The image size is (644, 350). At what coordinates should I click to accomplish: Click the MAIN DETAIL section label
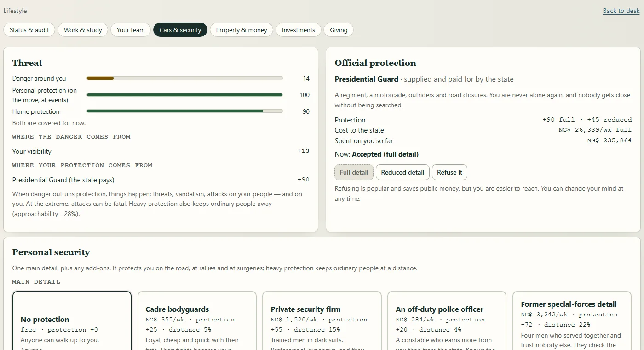click(36, 282)
